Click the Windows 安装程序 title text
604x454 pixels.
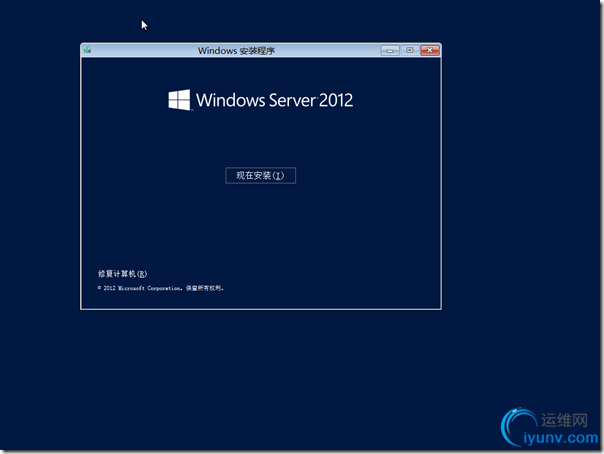[x=236, y=51]
